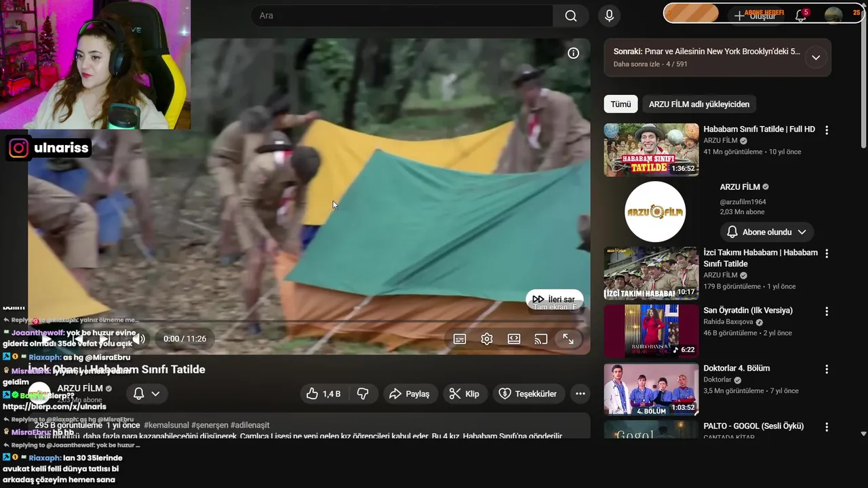Open Hababam Sınıfı Tatilde Full HD thumbnail
Viewport: 868px width, 488px height.
(x=651, y=150)
